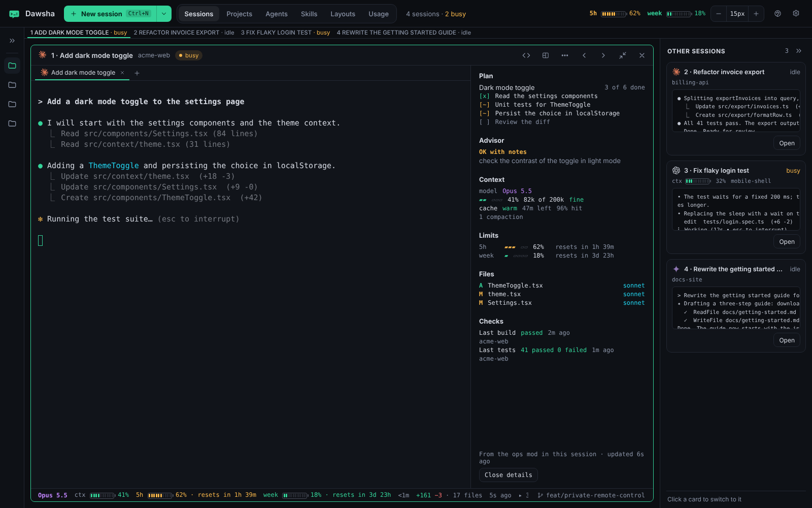812x508 pixels.
Task: Select the first highlighted folder icon in sidebar
Action: [x=12, y=66]
